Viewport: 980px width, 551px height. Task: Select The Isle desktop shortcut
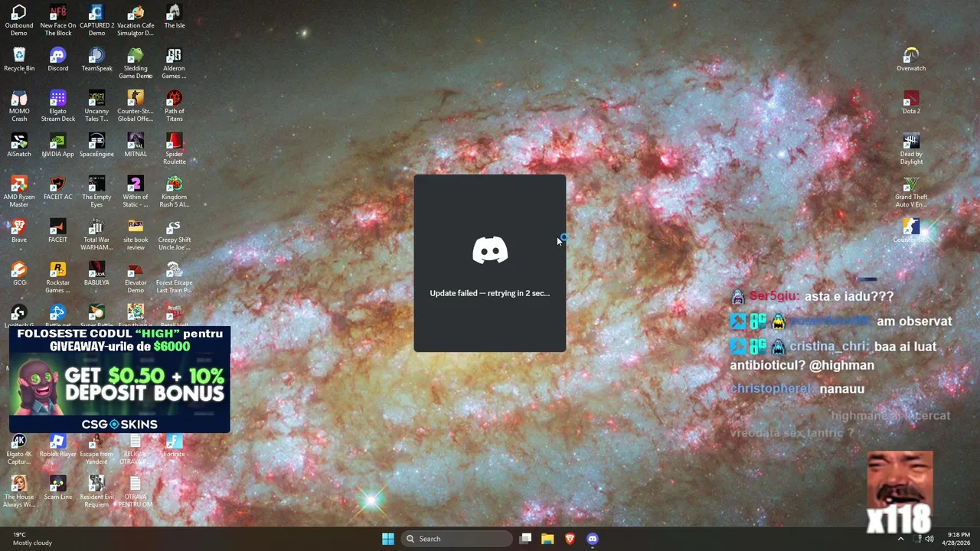tap(174, 17)
